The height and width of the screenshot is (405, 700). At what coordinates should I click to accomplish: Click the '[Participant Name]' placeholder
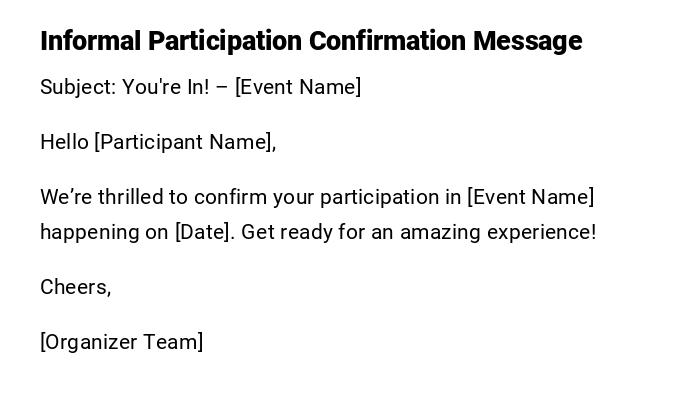pyautogui.click(x=184, y=142)
